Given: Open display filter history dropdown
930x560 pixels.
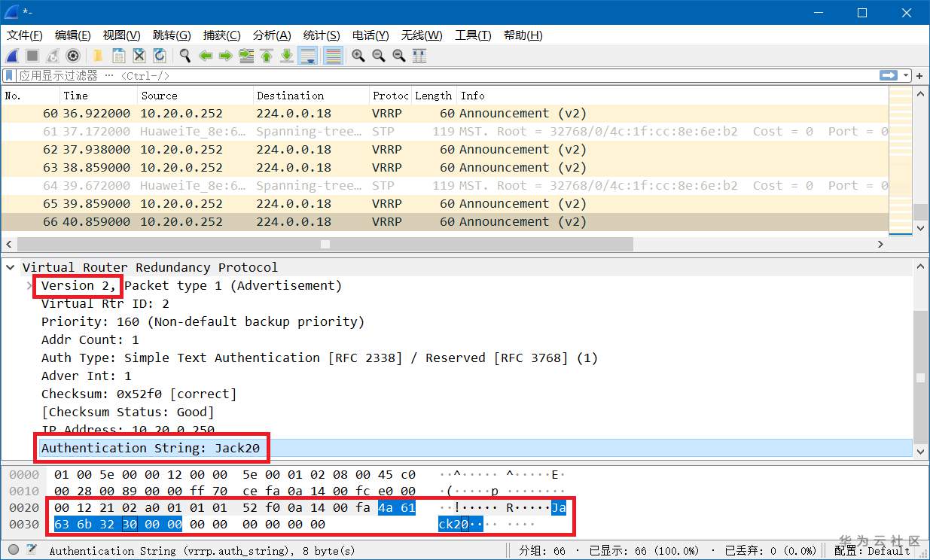Looking at the screenshot, I should pos(906,76).
